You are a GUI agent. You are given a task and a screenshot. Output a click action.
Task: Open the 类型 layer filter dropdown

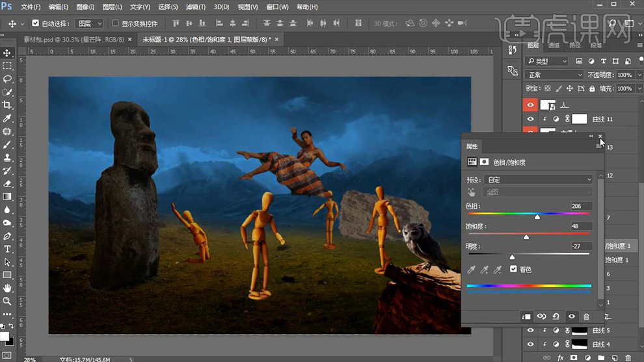(547, 61)
